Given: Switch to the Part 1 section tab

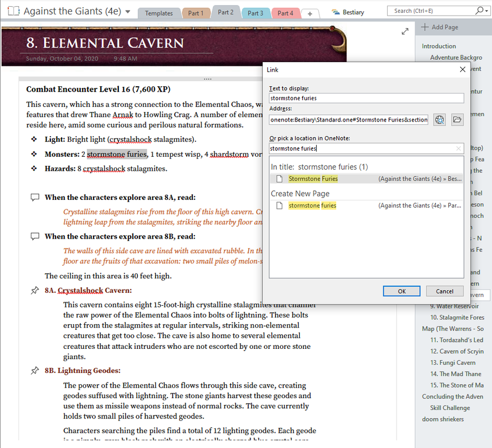Looking at the screenshot, I should [x=196, y=13].
